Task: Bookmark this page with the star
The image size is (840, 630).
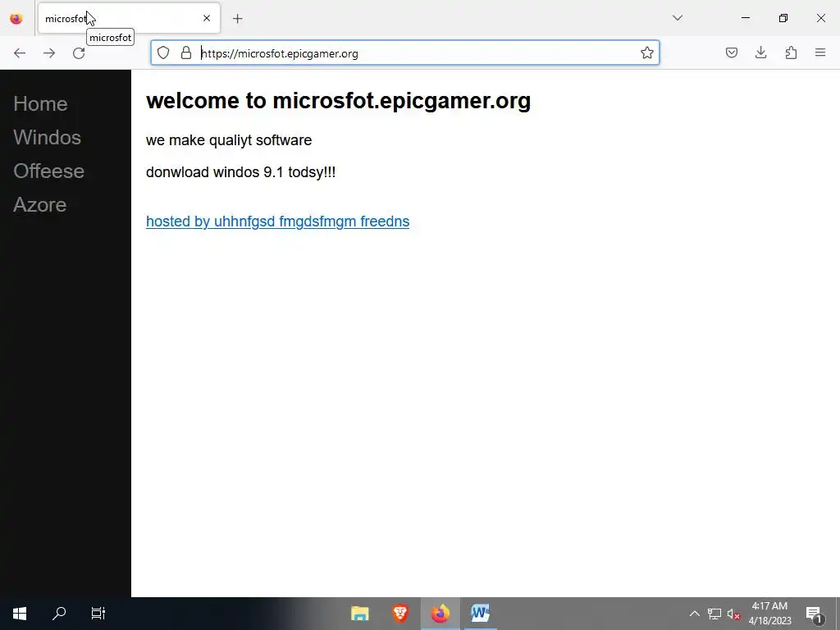Action: 646,52
